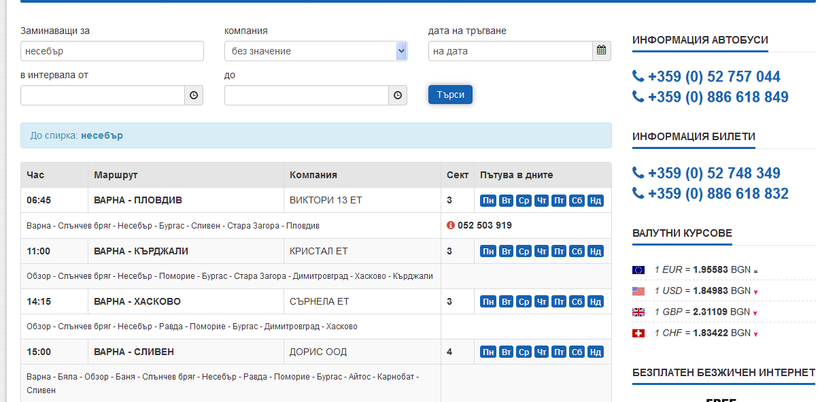This screenshot has width=820, height=402.
Task: Open the calendar date picker icon
Action: click(601, 51)
